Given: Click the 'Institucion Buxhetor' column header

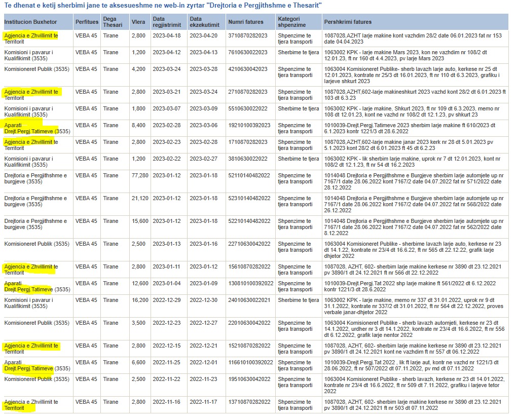Looking at the screenshot, I should pos(30,22).
